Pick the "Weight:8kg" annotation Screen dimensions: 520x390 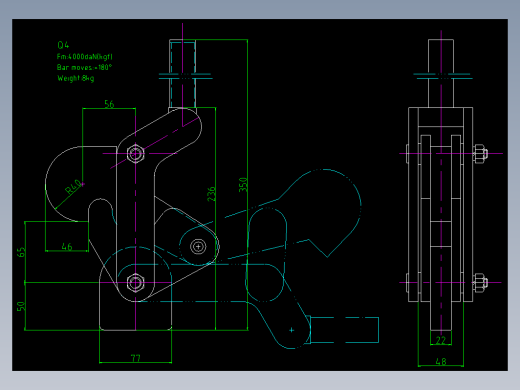[76, 78]
